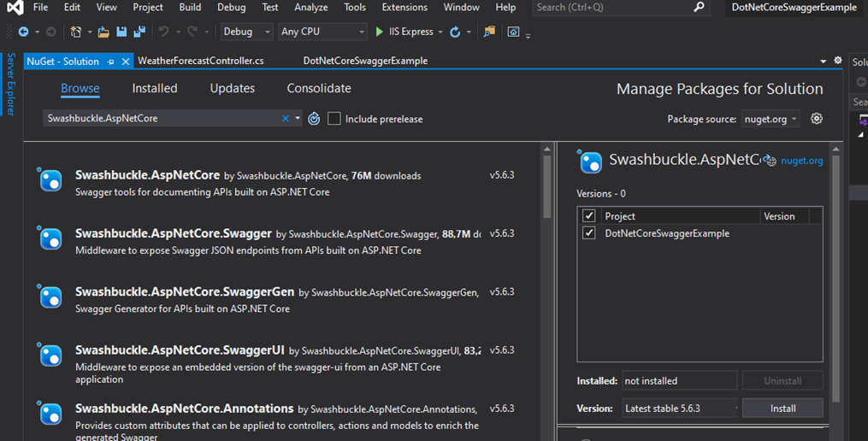Open the DotNetCoreSwaggerExample document tab
Screen dimensions: 868x441
(x=365, y=61)
